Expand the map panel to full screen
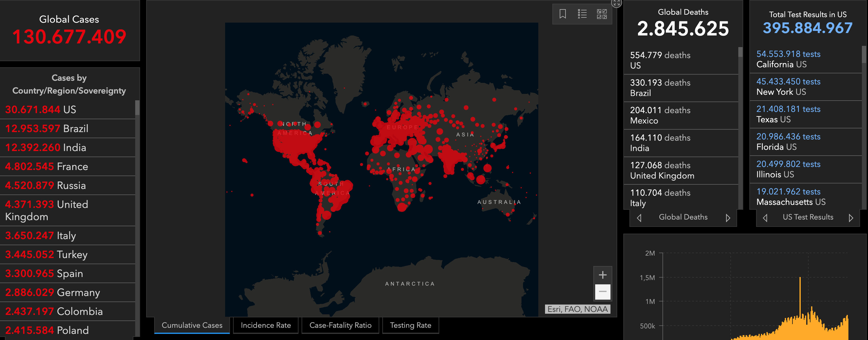 pyautogui.click(x=616, y=3)
